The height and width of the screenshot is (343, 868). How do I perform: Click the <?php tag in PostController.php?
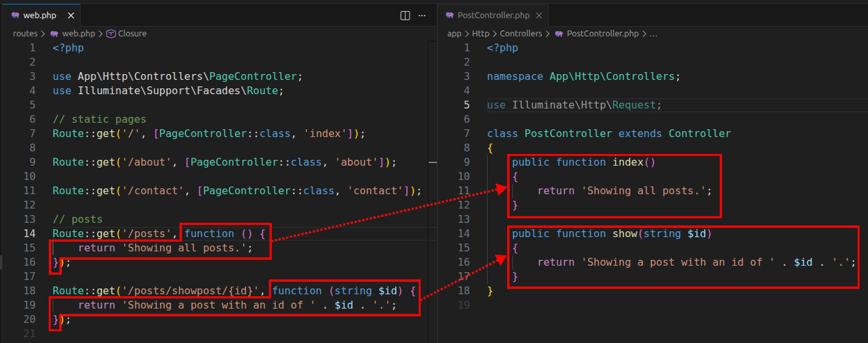[503, 47]
